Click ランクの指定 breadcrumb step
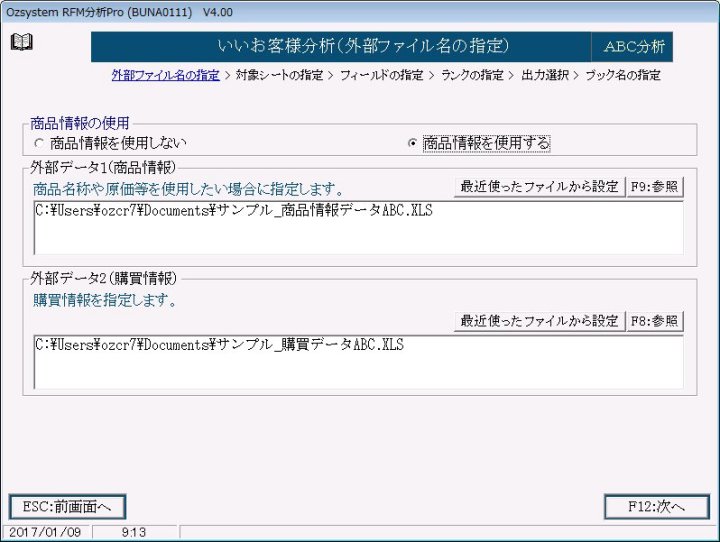This screenshot has width=720, height=542. pos(472,75)
